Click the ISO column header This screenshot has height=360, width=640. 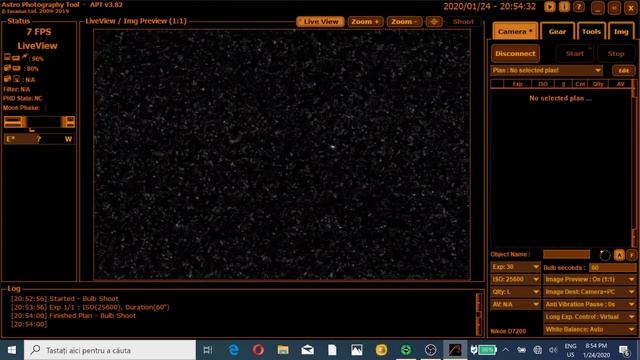click(x=542, y=84)
